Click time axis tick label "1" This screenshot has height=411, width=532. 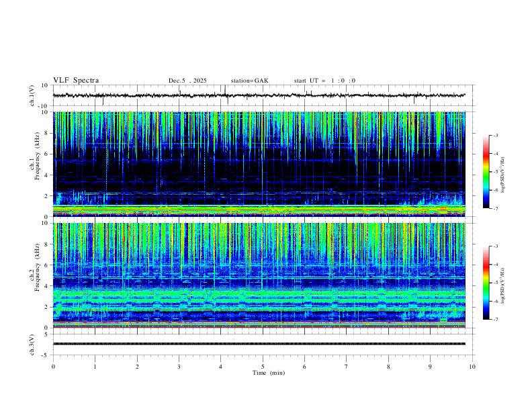(95, 367)
